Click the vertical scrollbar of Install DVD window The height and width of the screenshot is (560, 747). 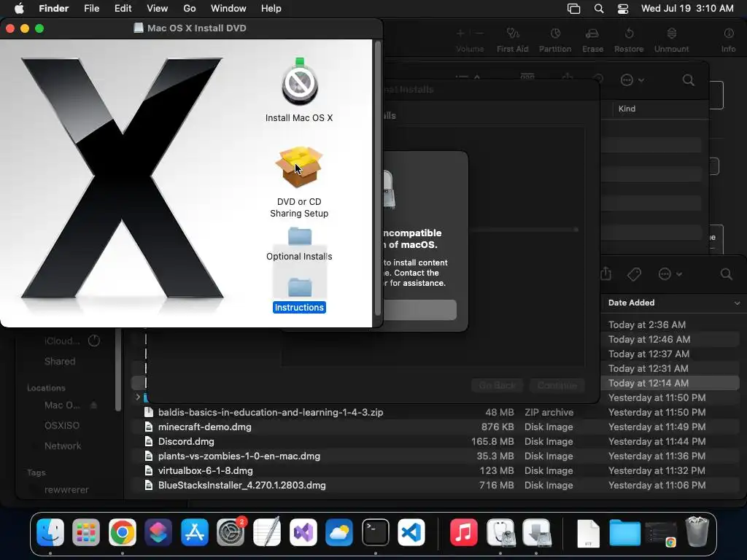tap(378, 179)
